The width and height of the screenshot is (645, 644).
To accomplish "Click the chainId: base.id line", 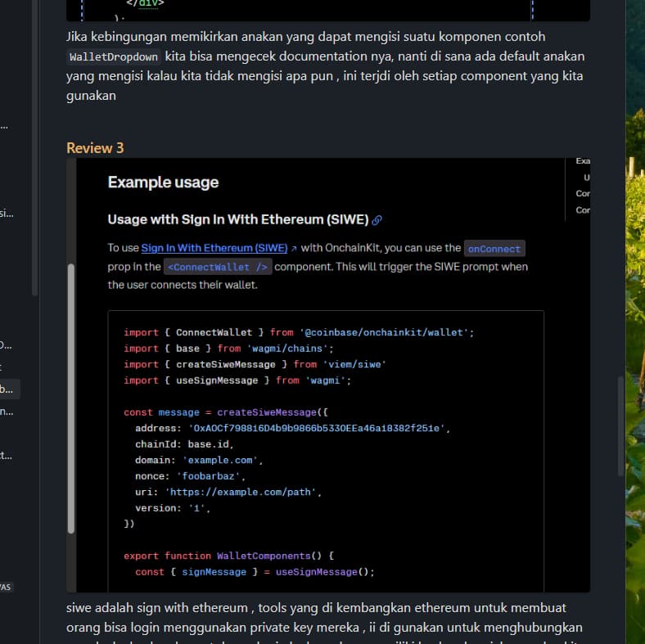I will (x=184, y=444).
